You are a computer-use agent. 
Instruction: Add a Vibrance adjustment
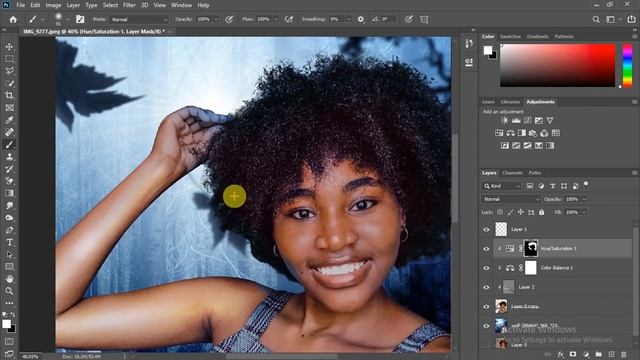pos(550,120)
